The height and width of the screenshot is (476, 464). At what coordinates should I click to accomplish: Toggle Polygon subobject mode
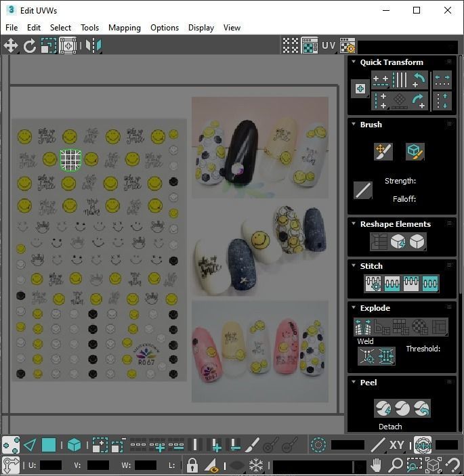[49, 446]
